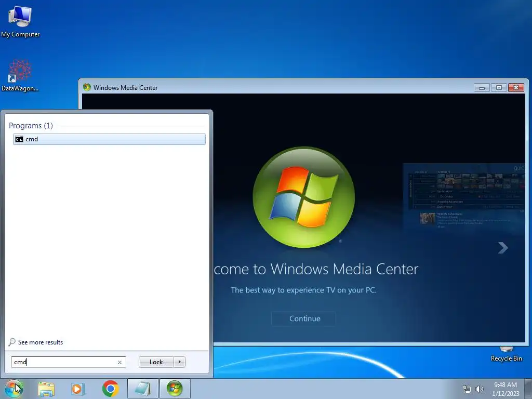Switch to the Notepad taskbar button
The width and height of the screenshot is (532, 399).
(x=143, y=389)
